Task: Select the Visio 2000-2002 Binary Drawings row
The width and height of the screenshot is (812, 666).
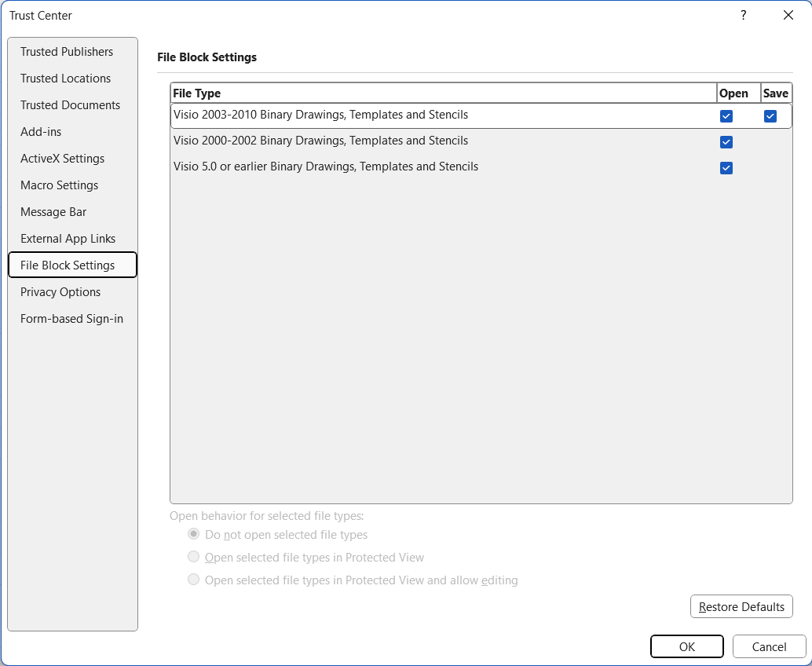Action: coord(481,141)
